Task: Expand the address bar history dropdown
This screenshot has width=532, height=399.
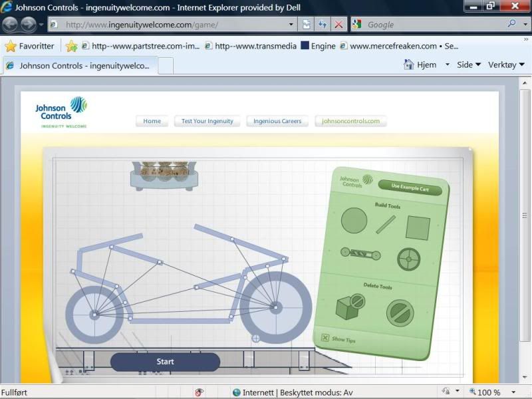Action: [291, 25]
